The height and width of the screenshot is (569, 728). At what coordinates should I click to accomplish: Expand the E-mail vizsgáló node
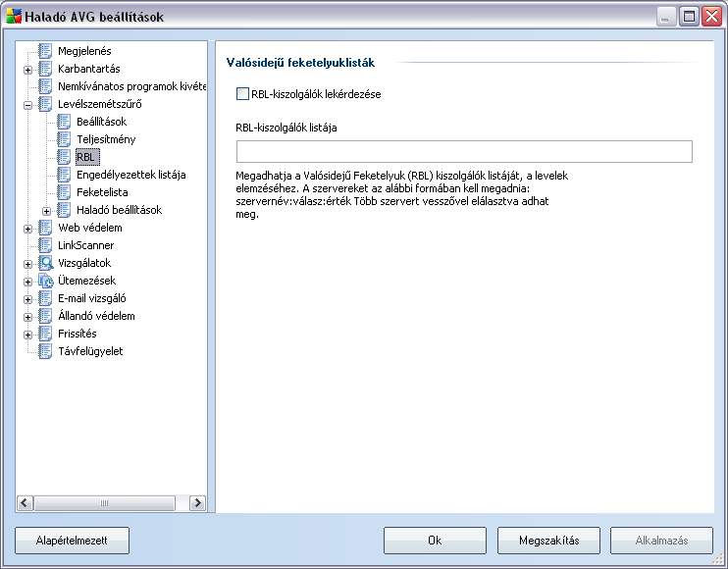point(27,299)
